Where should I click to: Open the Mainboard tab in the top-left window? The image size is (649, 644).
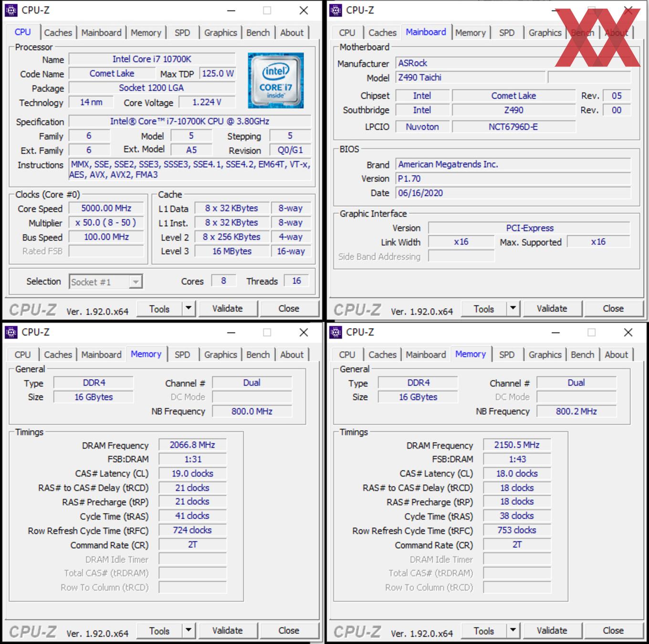[x=101, y=32]
